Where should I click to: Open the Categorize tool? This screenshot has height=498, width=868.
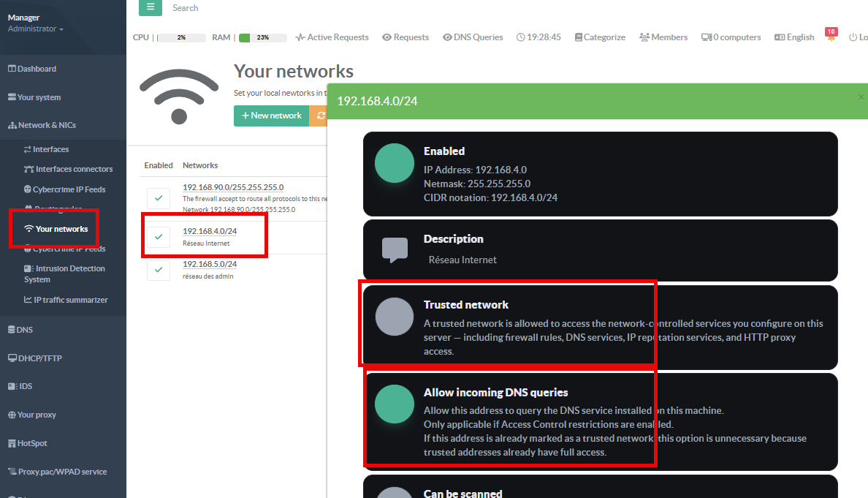(x=600, y=37)
